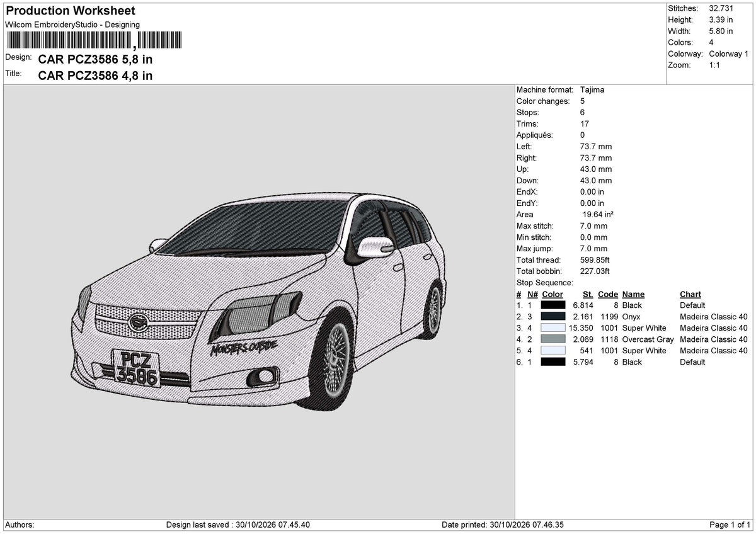This screenshot has height=534, width=756.
Task: Click the Stitches value 32.731
Action: point(722,8)
